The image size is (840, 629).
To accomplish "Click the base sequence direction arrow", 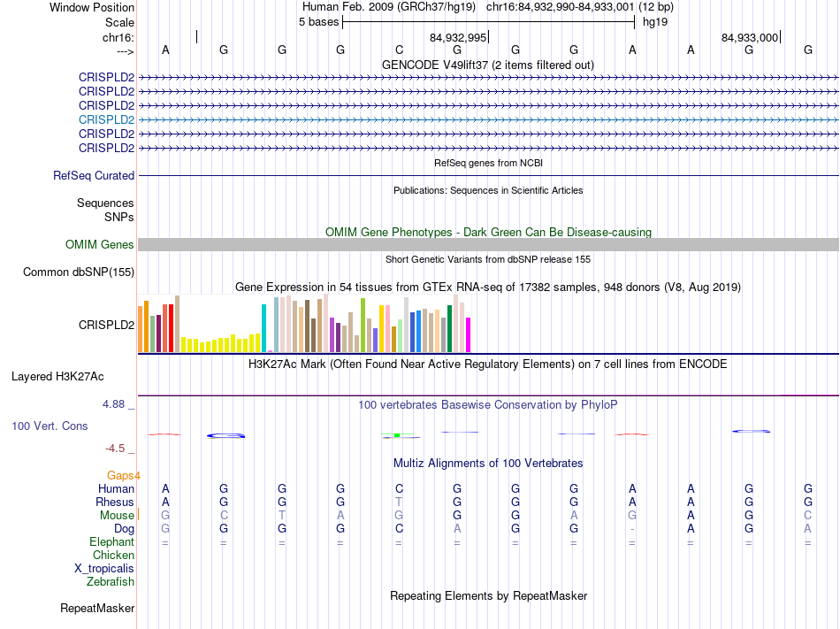I will [124, 51].
